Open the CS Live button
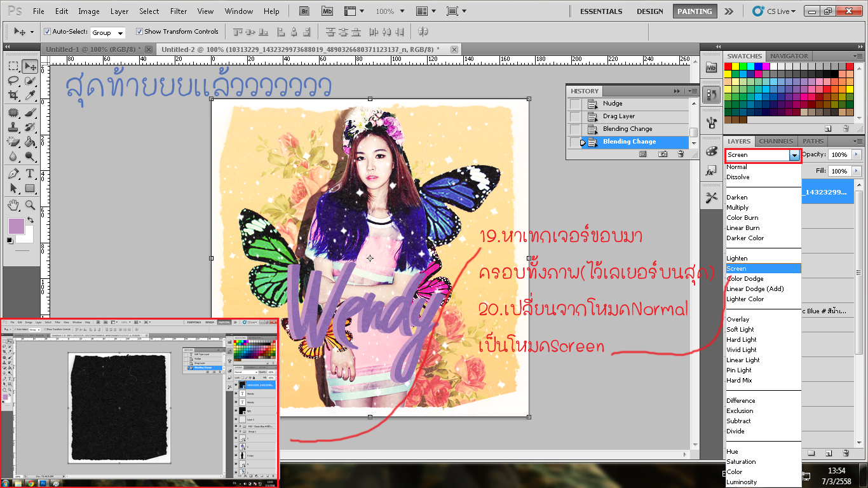Screen dimensions: 868x488 [x=774, y=11]
